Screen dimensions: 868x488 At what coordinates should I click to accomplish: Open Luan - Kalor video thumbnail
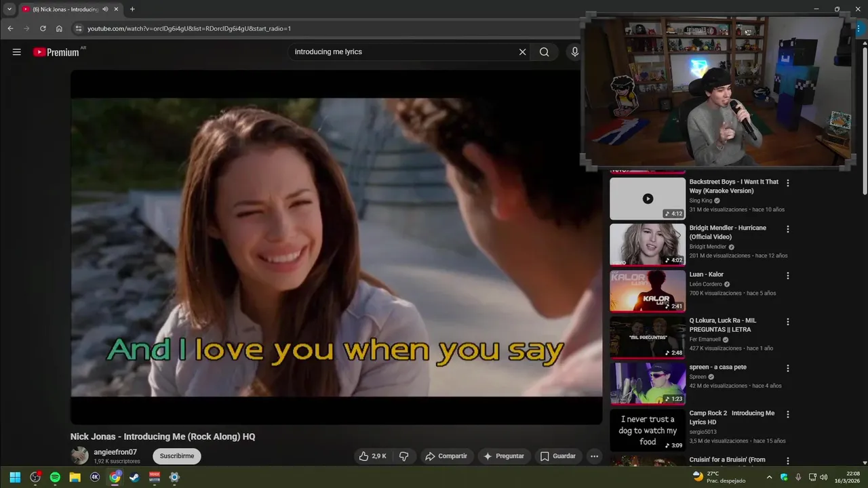(648, 291)
